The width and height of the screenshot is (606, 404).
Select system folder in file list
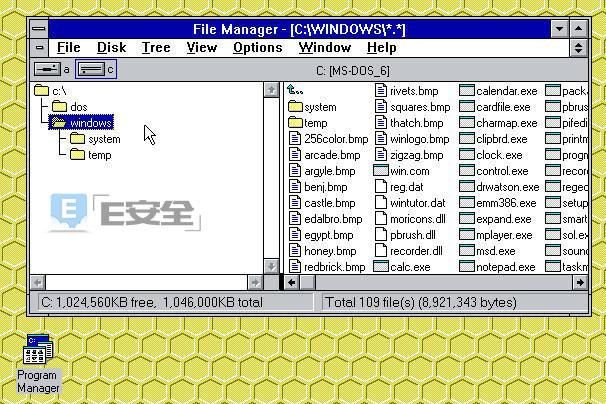[312, 107]
